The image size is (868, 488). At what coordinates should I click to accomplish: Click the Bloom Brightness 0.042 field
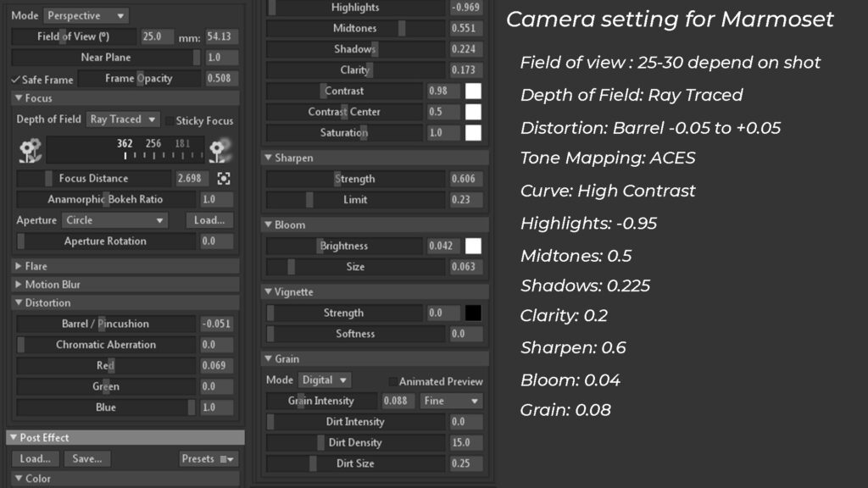(x=443, y=246)
